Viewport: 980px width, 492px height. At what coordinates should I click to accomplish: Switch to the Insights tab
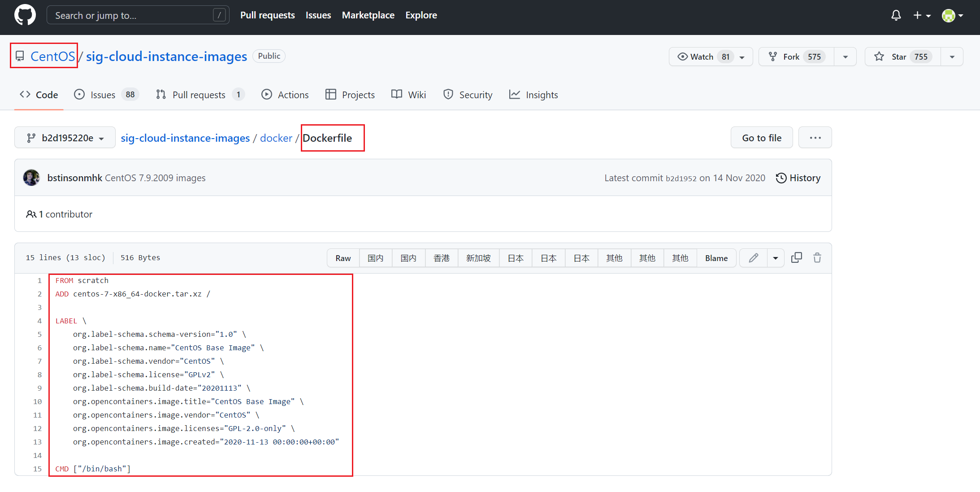[x=533, y=95]
